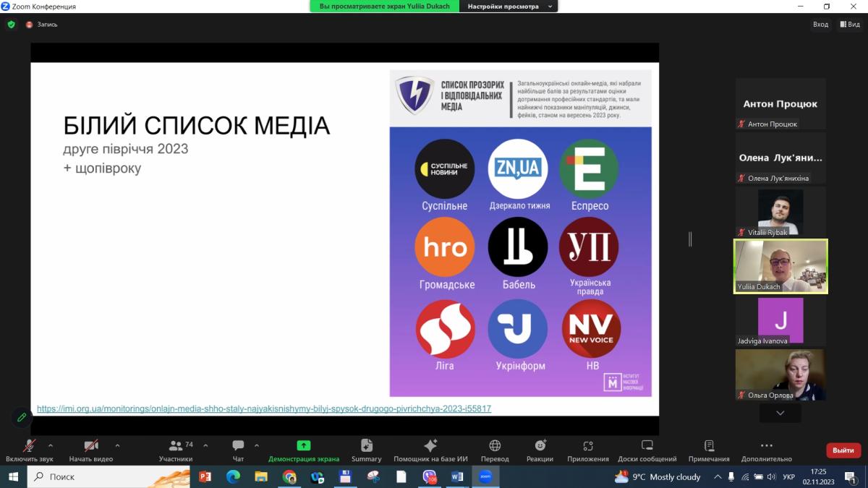Open Приложения apps panel

pos(587,446)
